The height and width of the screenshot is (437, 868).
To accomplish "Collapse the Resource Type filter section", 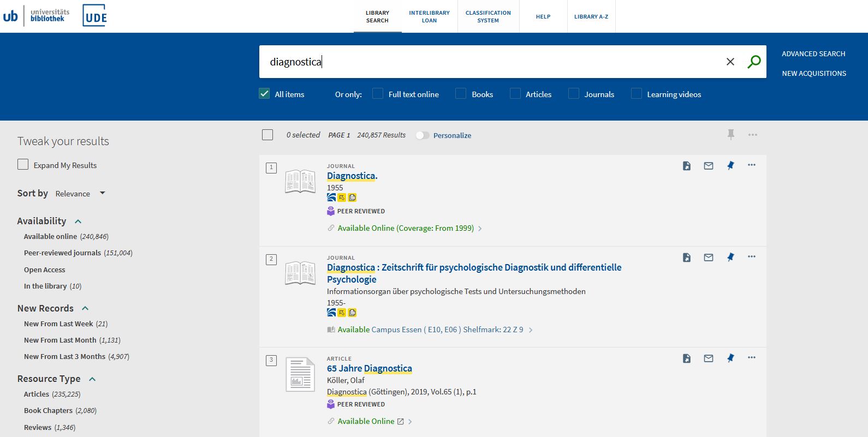I will point(92,379).
